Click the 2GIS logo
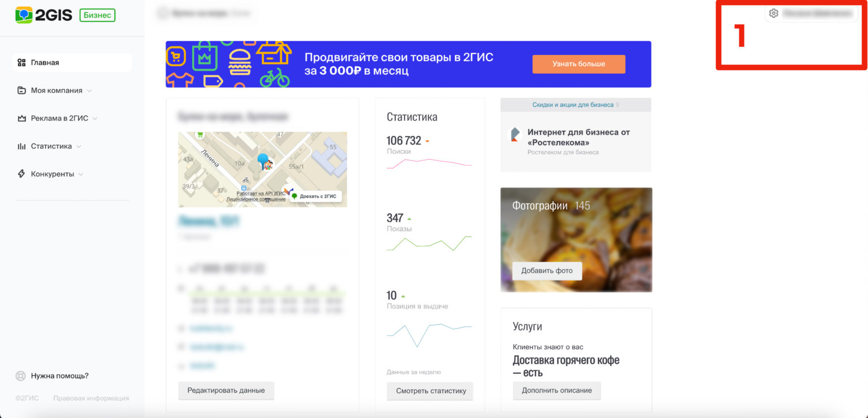 [44, 15]
